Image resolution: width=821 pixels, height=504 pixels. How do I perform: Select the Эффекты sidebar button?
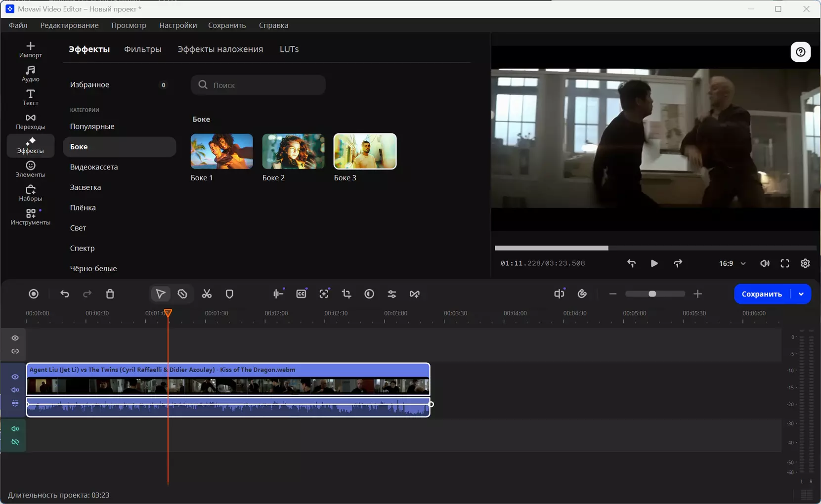(31, 145)
